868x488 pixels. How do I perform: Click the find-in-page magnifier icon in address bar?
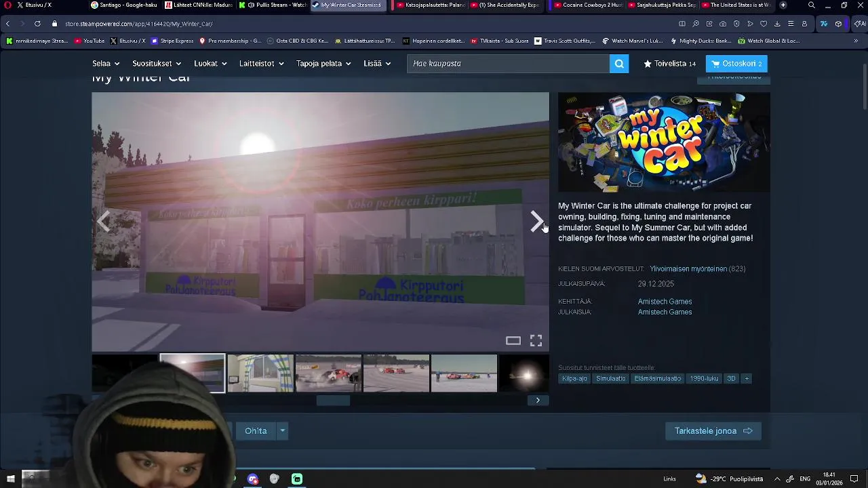tap(696, 24)
